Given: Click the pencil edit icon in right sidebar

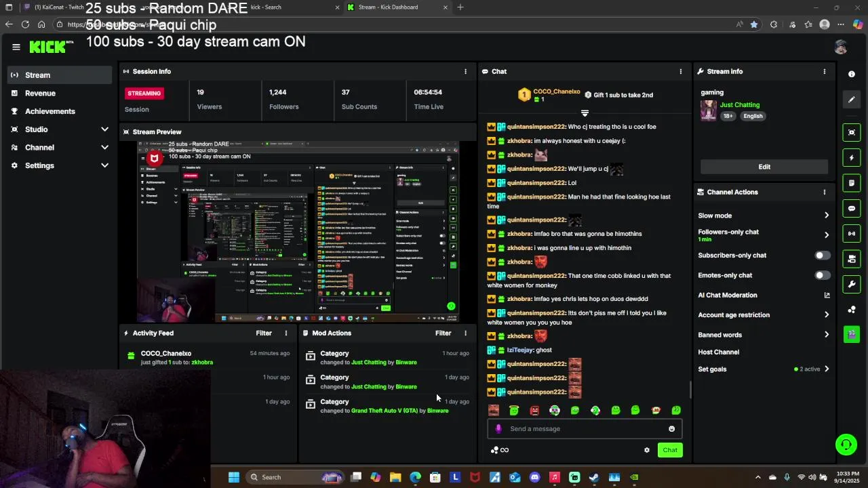Looking at the screenshot, I should click(x=852, y=100).
